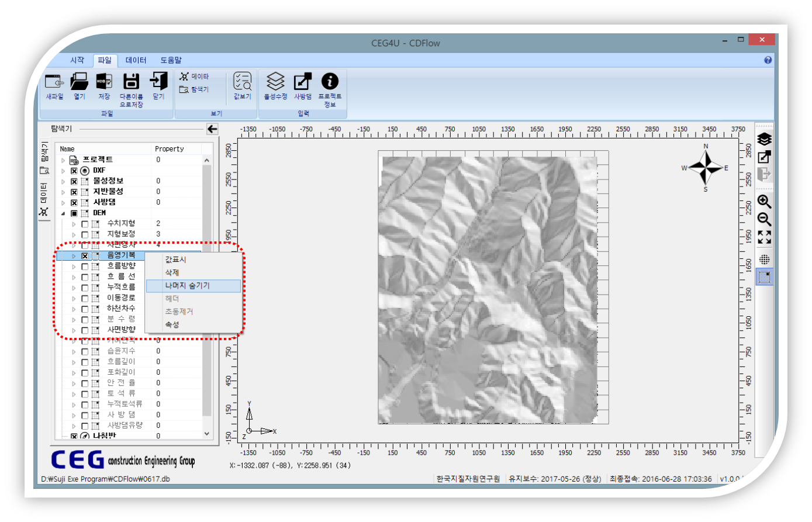Click the help question mark icon
Screen dimensions: 812x522
click(x=768, y=60)
